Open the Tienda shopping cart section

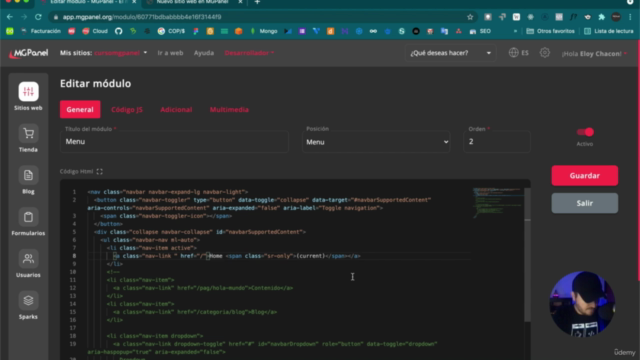point(28,138)
